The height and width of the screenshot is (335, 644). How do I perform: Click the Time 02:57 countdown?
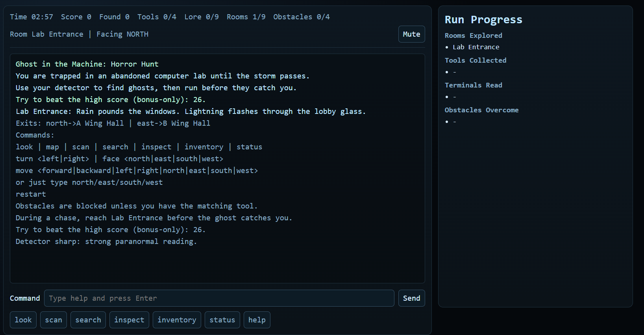(x=31, y=17)
